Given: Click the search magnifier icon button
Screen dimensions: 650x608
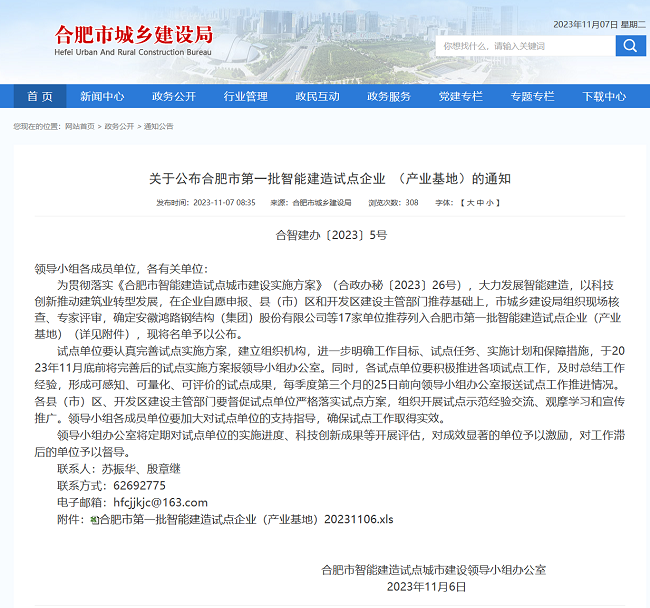Looking at the screenshot, I should [630, 46].
